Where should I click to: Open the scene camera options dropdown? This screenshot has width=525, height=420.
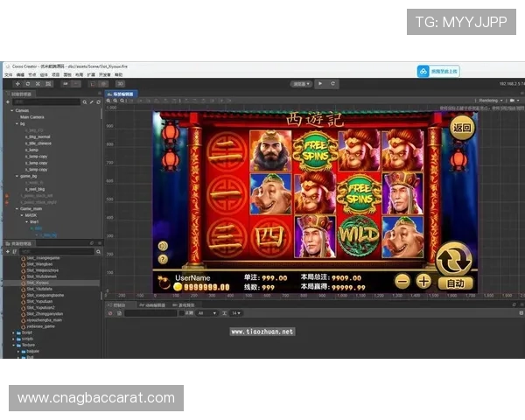click(514, 101)
